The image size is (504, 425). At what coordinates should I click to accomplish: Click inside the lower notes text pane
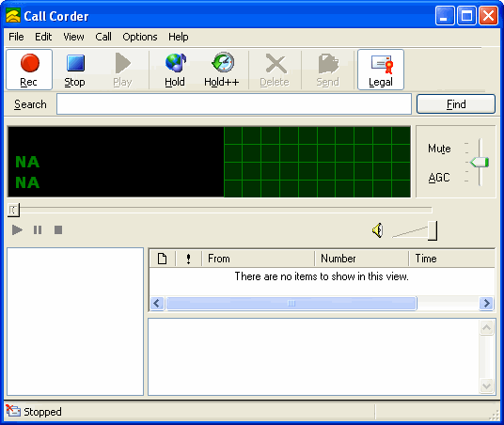tap(314, 357)
